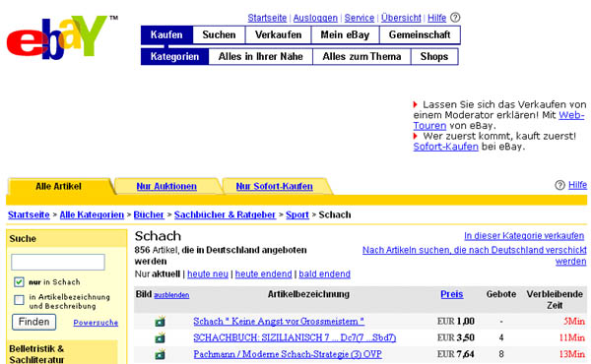Viewport: 591px width, 364px height.
Task: Switch to the Nur Auktionen tab
Action: click(x=166, y=186)
